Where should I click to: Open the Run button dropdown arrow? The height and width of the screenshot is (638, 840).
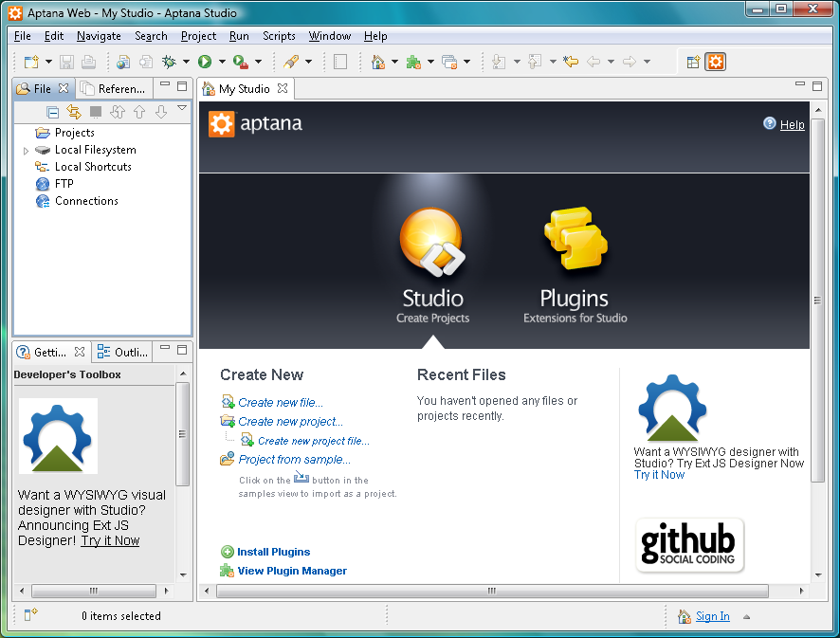pyautogui.click(x=222, y=62)
